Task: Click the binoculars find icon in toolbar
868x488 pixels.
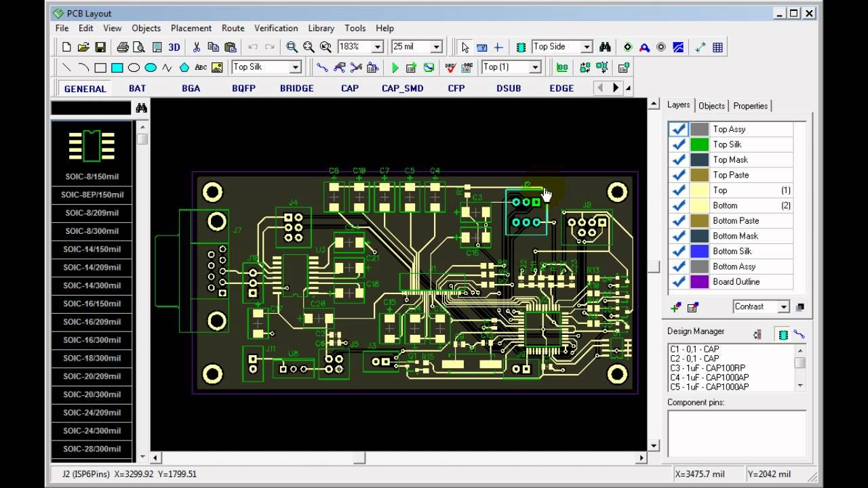Action: [x=605, y=47]
